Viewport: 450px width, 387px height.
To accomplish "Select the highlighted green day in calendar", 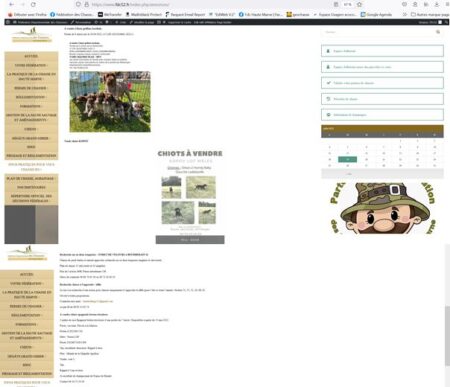I will pyautogui.click(x=347, y=159).
